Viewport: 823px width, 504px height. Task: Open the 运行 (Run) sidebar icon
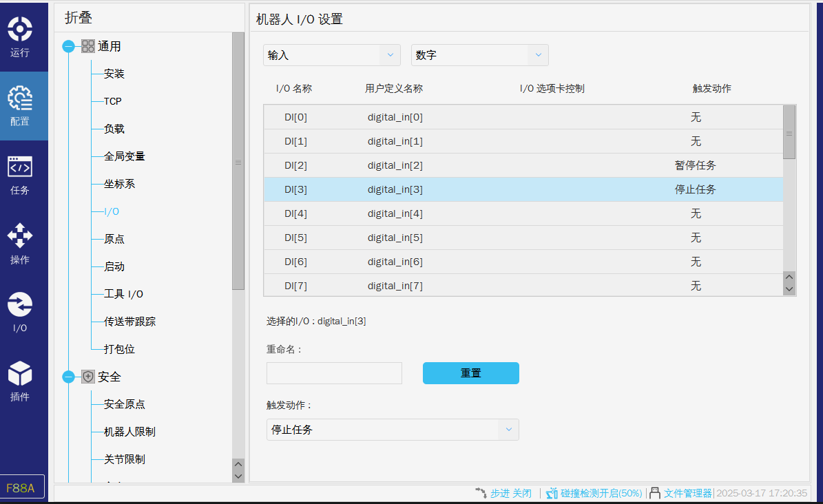pos(20,30)
